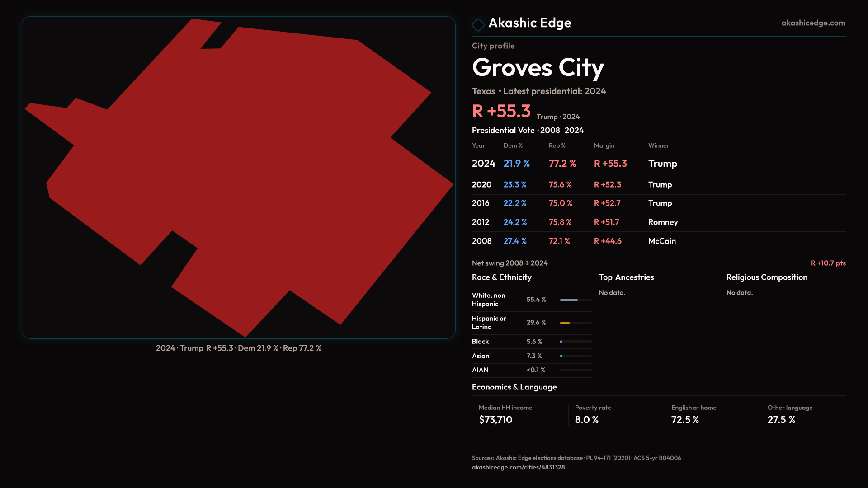The height and width of the screenshot is (488, 868).
Task: Click the English at home stat
Action: [693, 414]
